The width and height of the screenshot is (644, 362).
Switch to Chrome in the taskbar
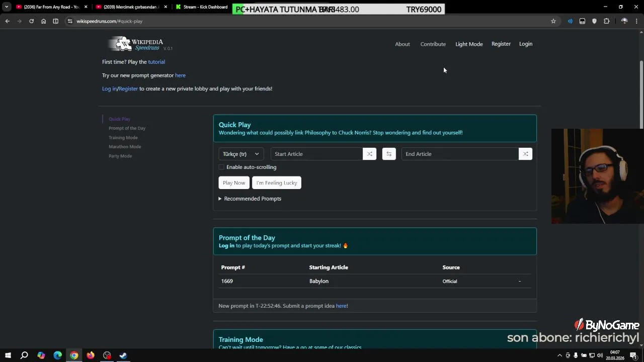[x=74, y=355]
